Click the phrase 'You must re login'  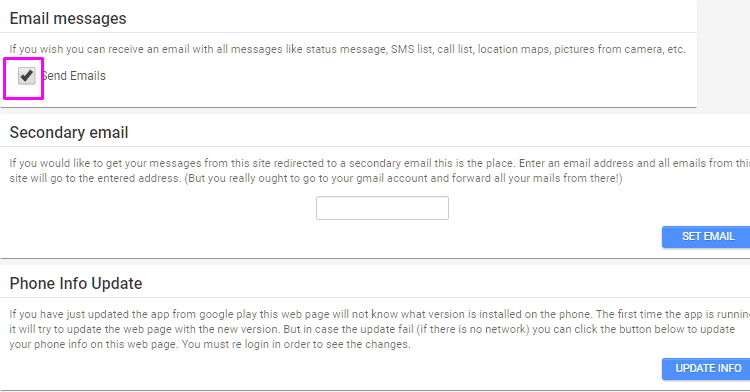click(x=226, y=344)
